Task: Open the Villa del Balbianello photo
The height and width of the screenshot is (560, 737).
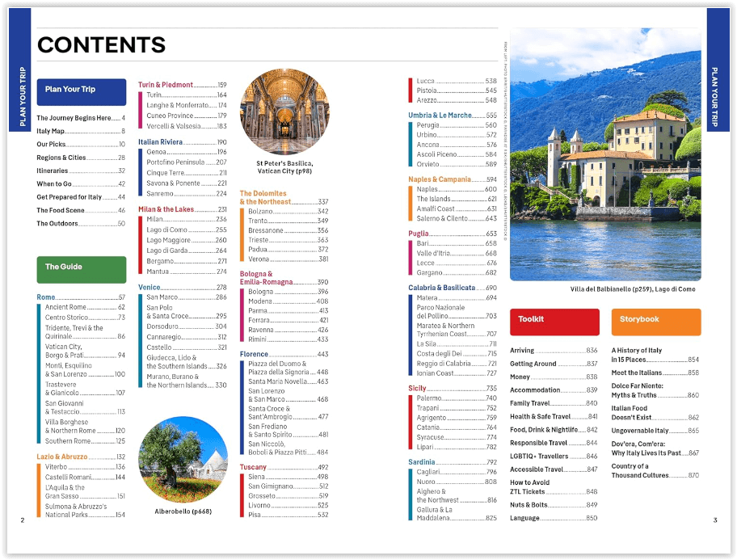Action: [605, 155]
